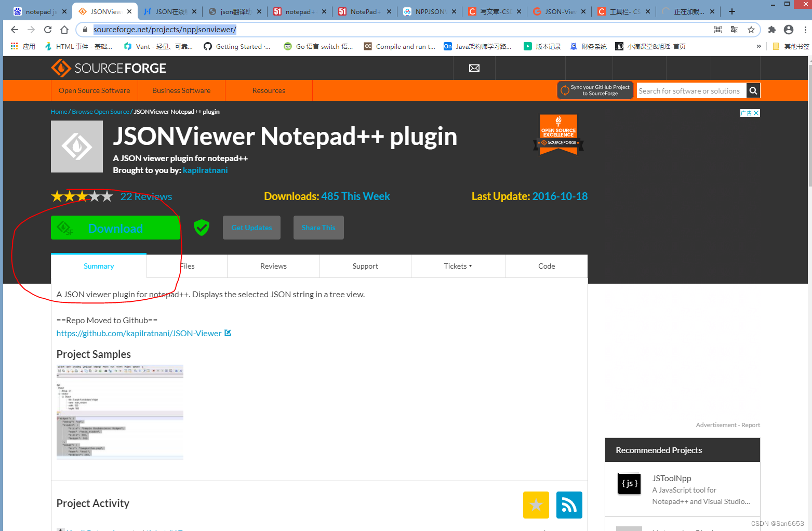The height and width of the screenshot is (531, 812).
Task: Click Browse Open Source breadcrumb link
Action: click(x=100, y=112)
